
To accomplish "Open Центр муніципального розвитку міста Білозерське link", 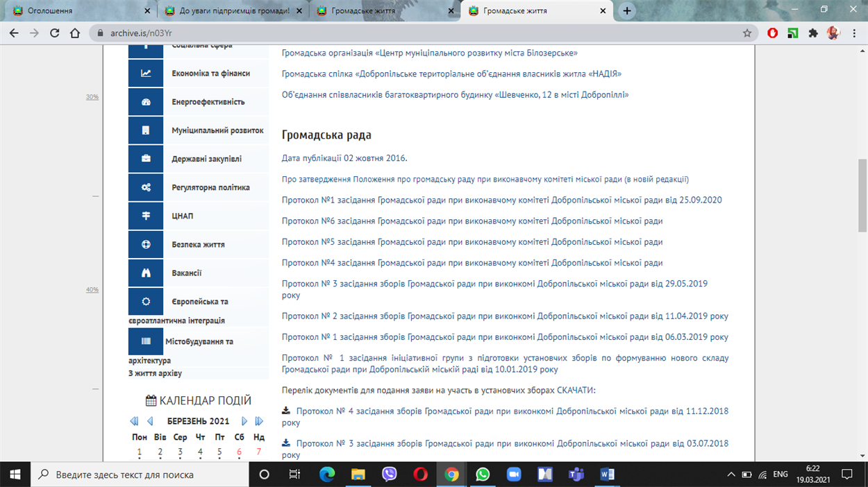I will coord(430,53).
